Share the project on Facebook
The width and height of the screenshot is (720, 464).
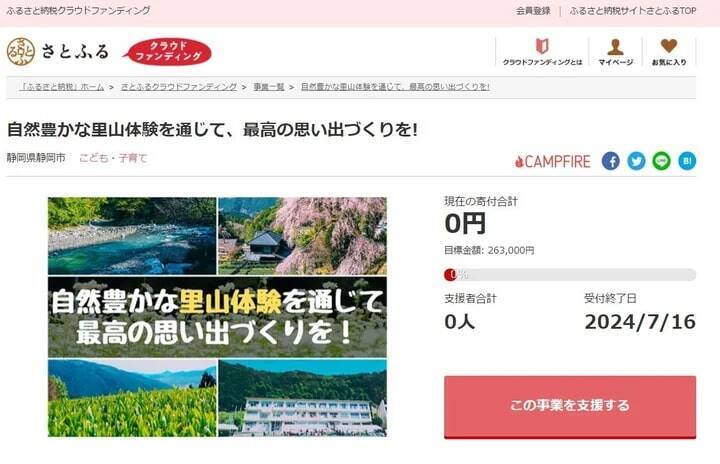point(611,161)
